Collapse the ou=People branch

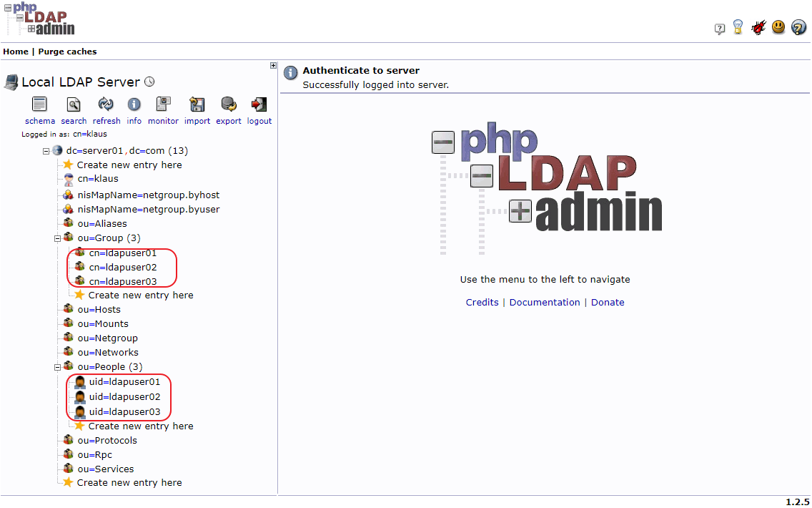57,368
